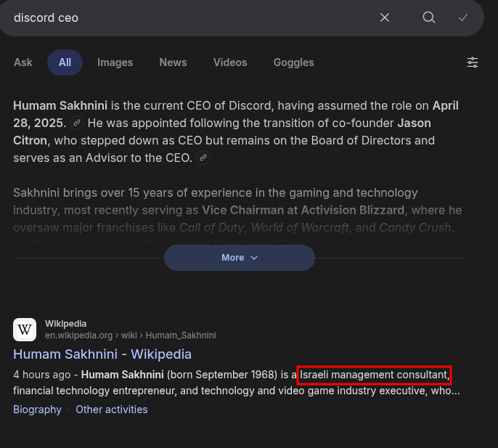Expand the AI answer with More button
The height and width of the screenshot is (448, 498).
pyautogui.click(x=240, y=258)
